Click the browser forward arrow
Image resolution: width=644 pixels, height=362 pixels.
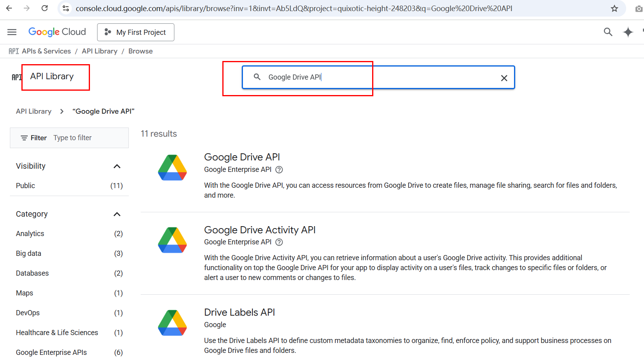[27, 8]
